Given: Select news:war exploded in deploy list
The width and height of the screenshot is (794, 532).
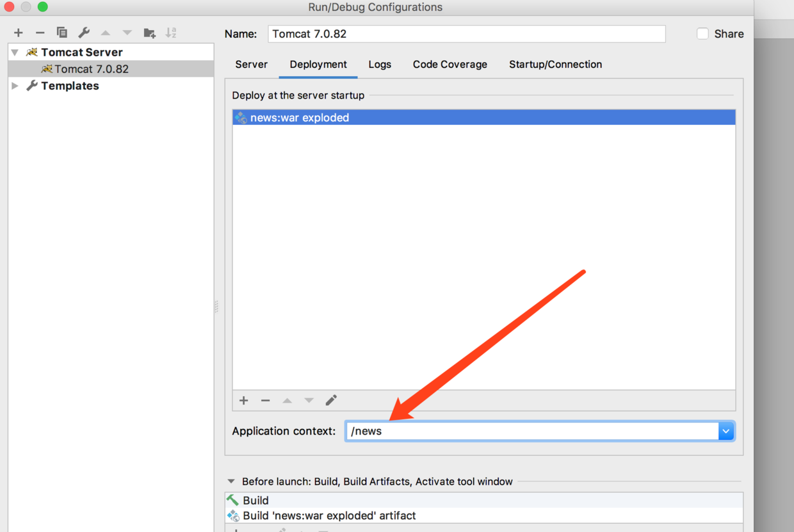Looking at the screenshot, I should tap(484, 117).
